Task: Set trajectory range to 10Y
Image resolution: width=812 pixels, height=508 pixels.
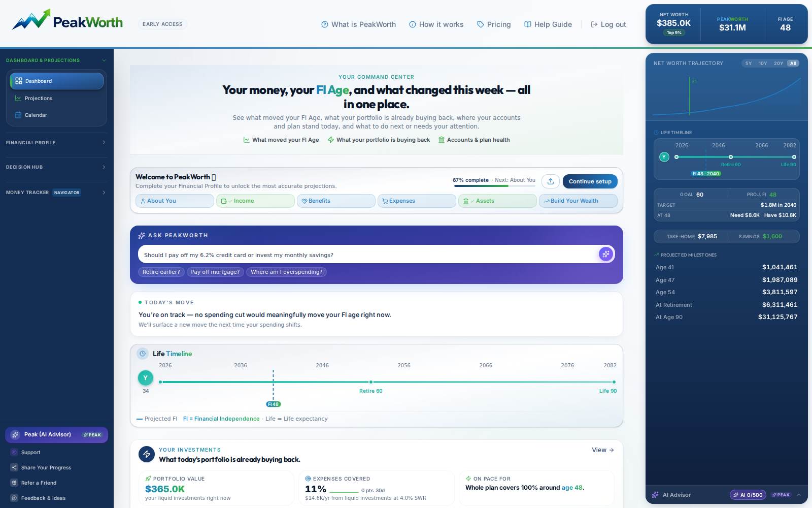Action: point(763,63)
